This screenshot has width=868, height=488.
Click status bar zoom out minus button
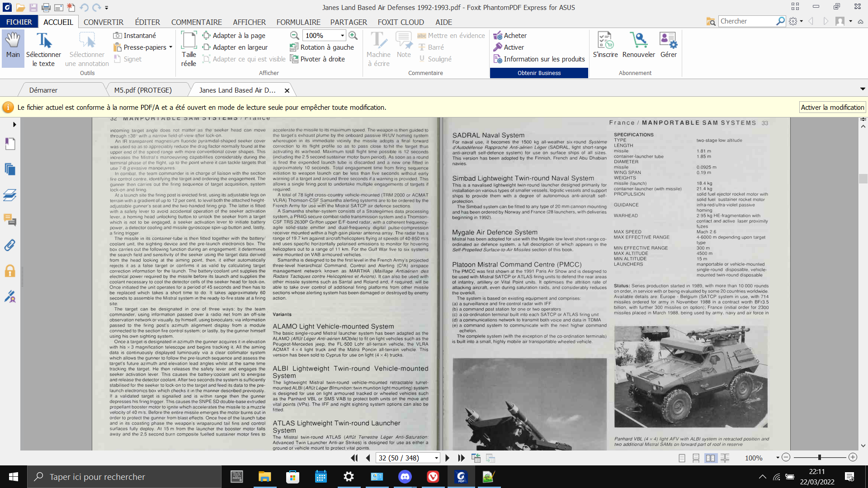pos(786,457)
